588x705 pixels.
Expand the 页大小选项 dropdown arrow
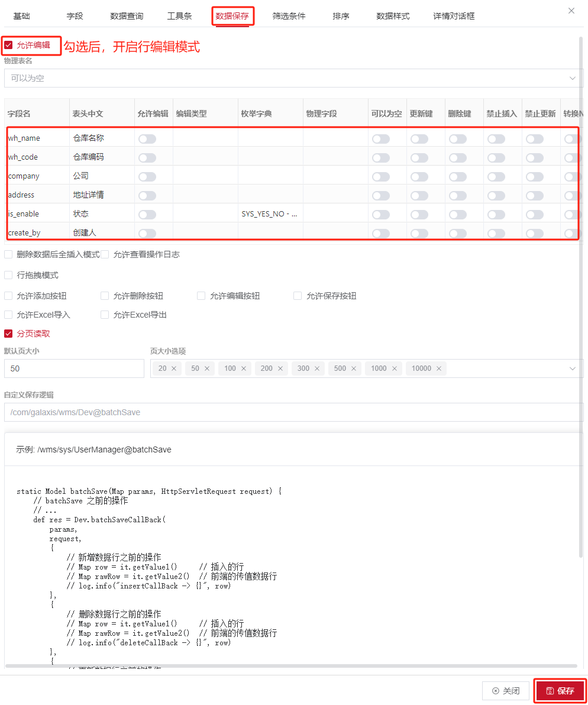(x=572, y=368)
